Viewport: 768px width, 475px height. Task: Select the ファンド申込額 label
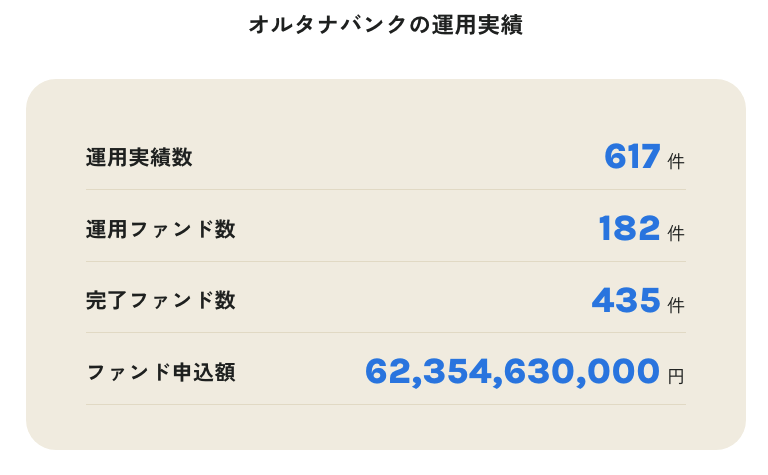(x=160, y=372)
